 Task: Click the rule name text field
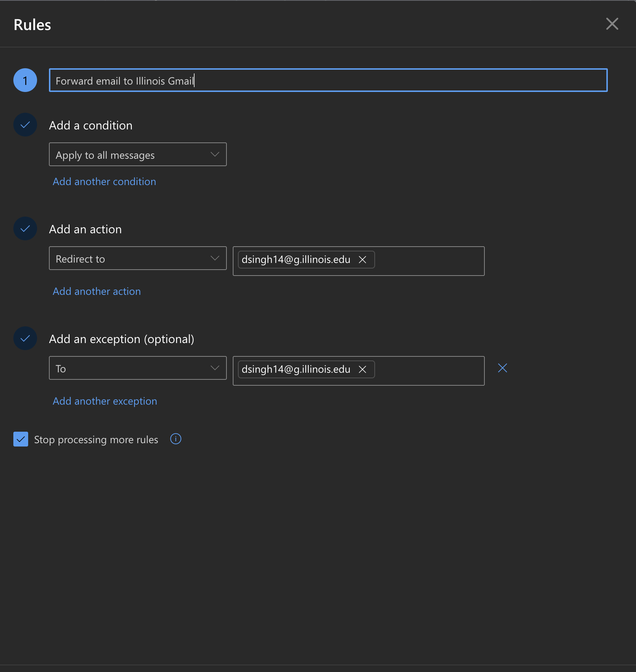[x=328, y=80]
